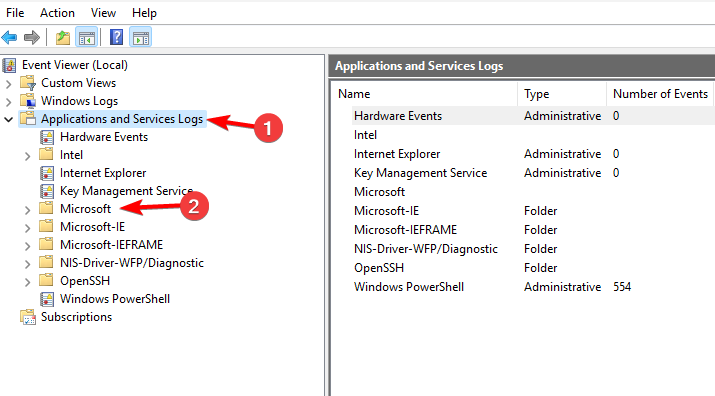Select Subscriptions in the tree
This screenshot has width=715, height=396.
pyautogui.click(x=76, y=317)
